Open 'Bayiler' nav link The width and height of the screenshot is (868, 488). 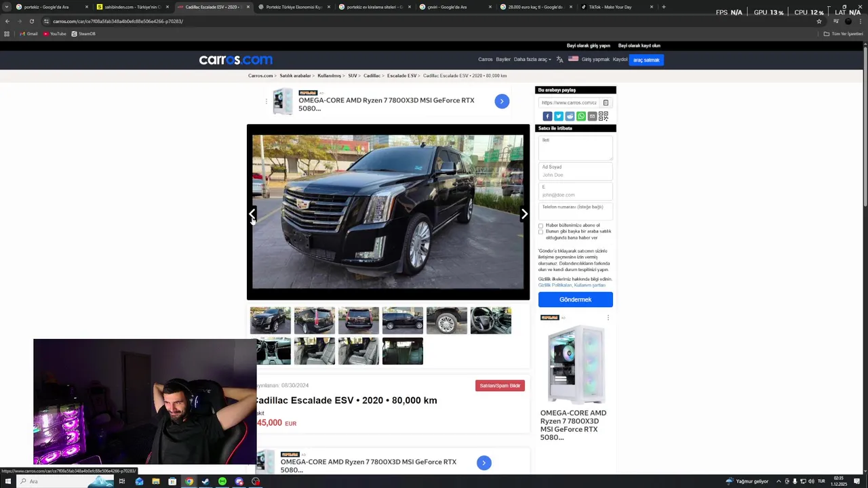click(503, 60)
